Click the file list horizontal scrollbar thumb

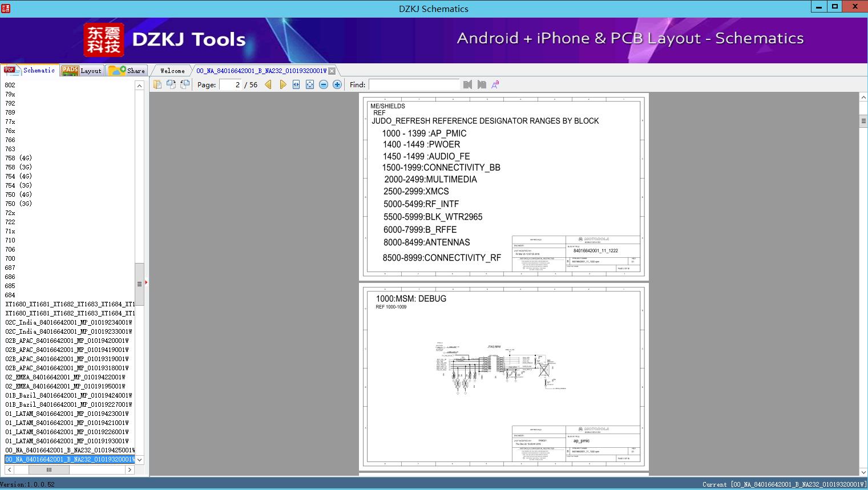tap(49, 470)
